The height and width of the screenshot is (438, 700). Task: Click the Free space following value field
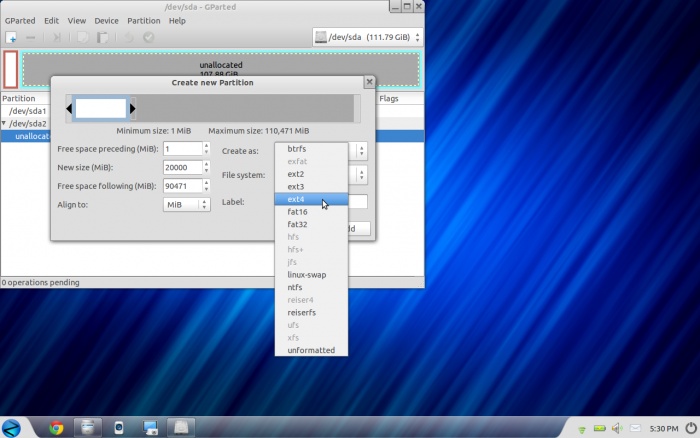(x=183, y=186)
